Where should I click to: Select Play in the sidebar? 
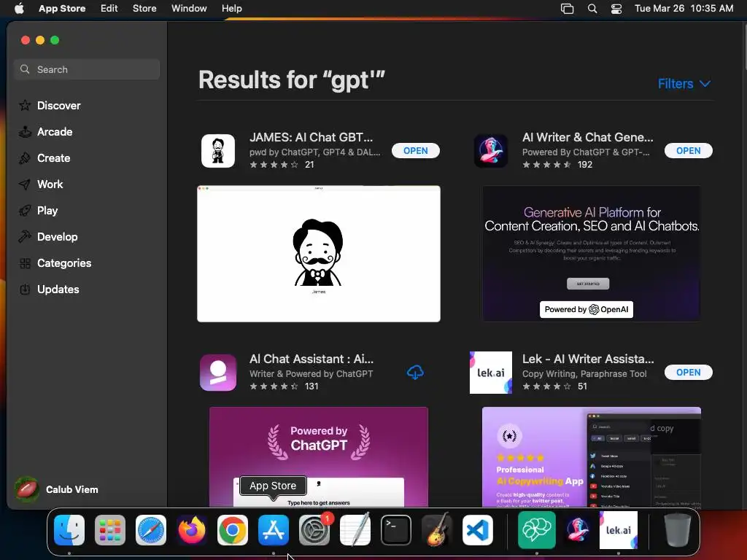pos(38,211)
